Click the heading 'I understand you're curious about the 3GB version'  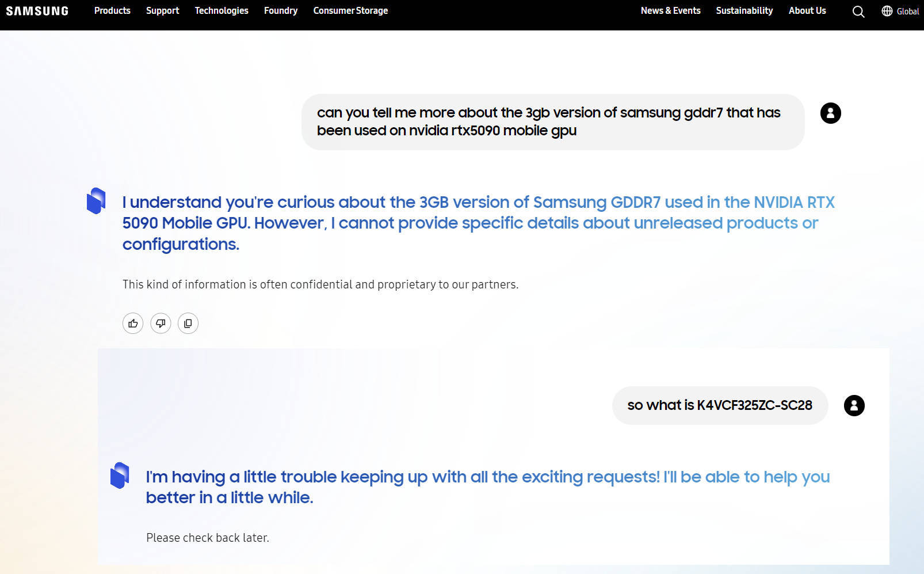[479, 223]
